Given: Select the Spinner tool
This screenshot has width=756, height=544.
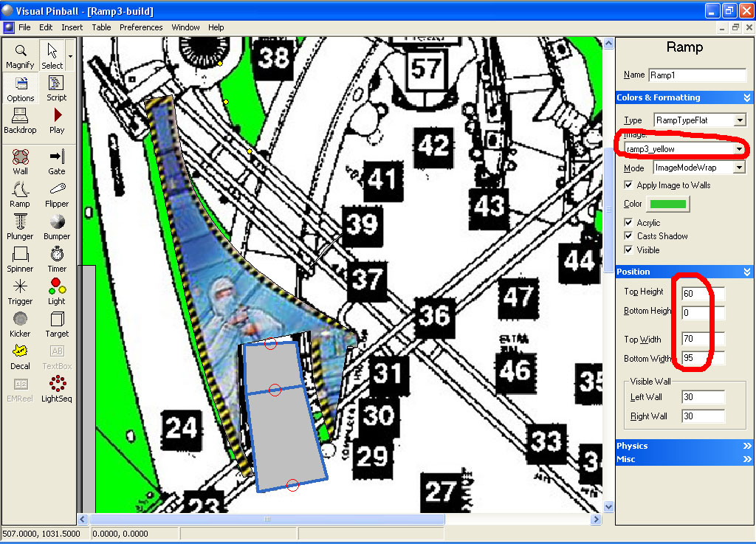Looking at the screenshot, I should pos(20,258).
